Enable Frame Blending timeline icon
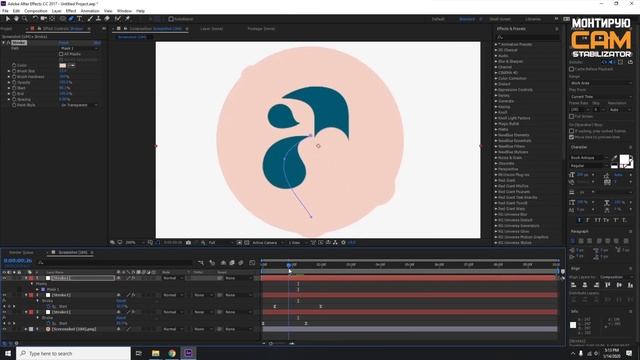The width and height of the screenshot is (640, 360). point(232,263)
